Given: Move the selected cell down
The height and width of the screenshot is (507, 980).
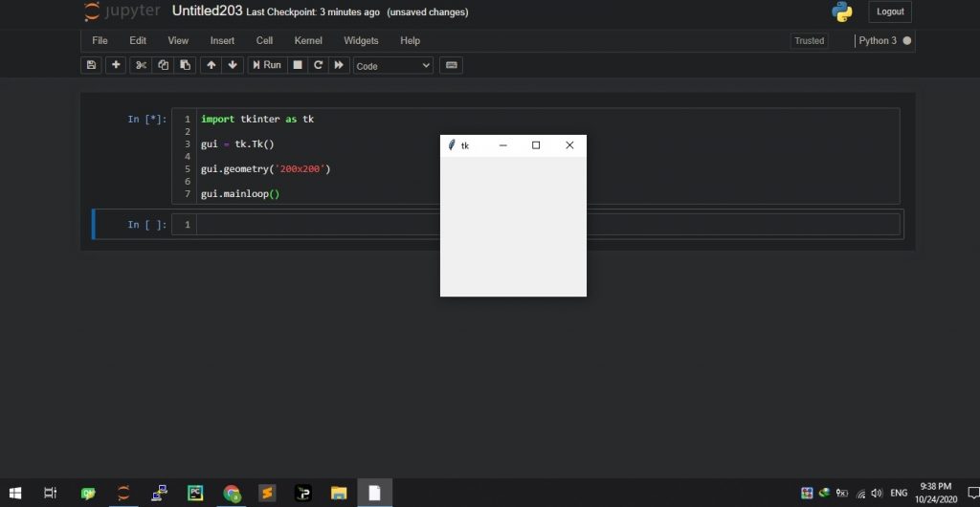Looking at the screenshot, I should (233, 65).
